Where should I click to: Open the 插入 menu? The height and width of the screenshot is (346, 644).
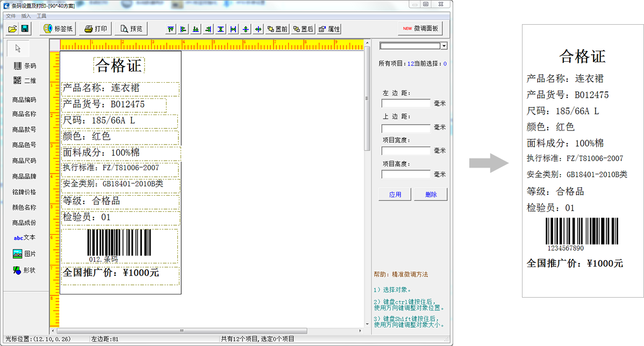(27, 16)
